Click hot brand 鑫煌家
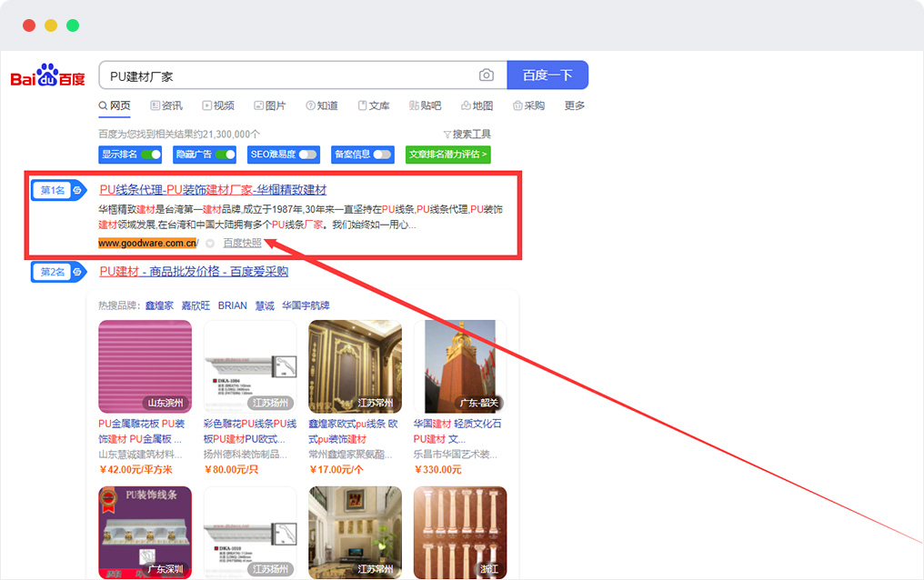Screen dimensions: 924x580 click(160, 305)
